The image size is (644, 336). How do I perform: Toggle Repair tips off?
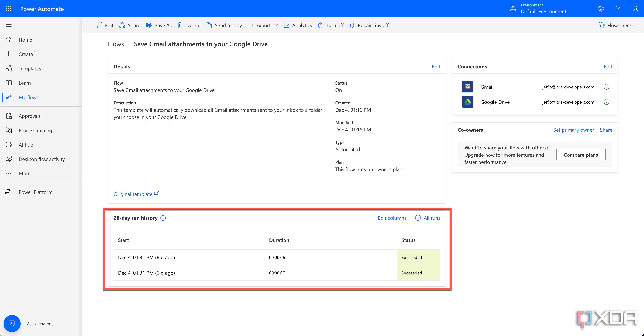(369, 25)
